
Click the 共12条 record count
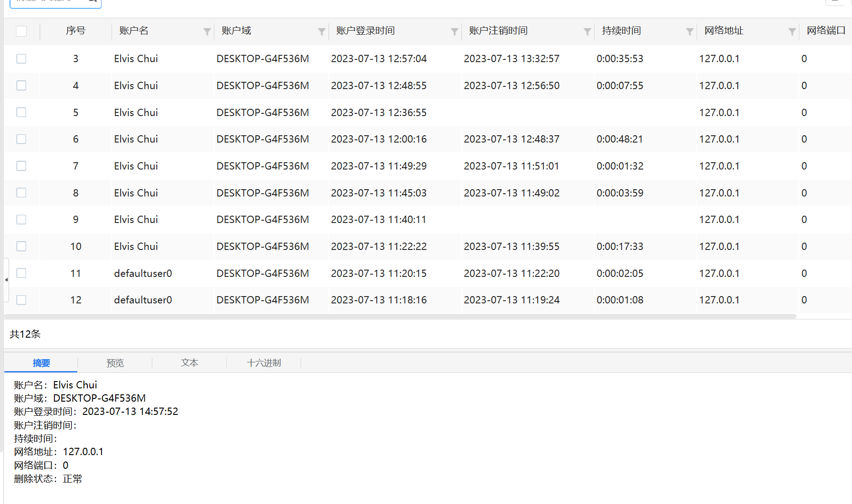coord(25,334)
